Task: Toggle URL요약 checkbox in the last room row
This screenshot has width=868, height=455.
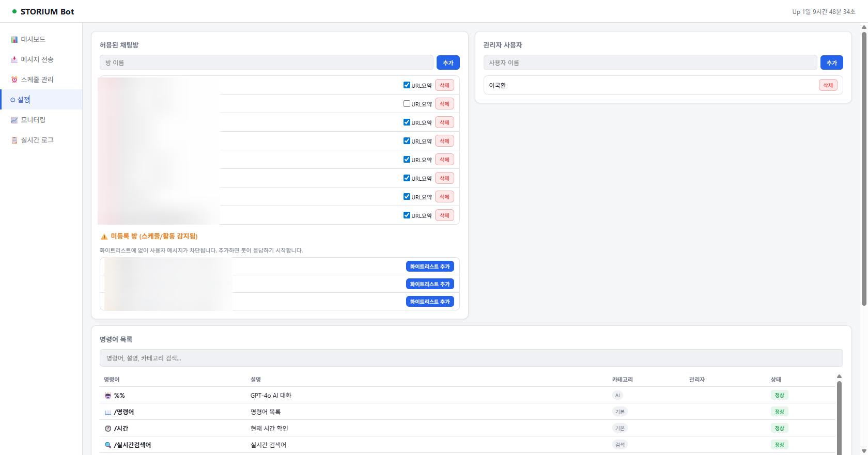Action: tap(407, 215)
